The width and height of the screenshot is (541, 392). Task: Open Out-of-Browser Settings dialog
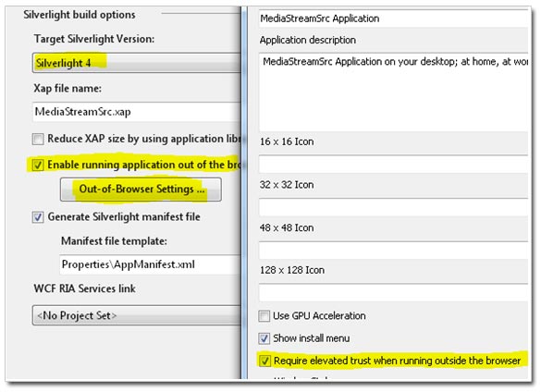pos(141,190)
